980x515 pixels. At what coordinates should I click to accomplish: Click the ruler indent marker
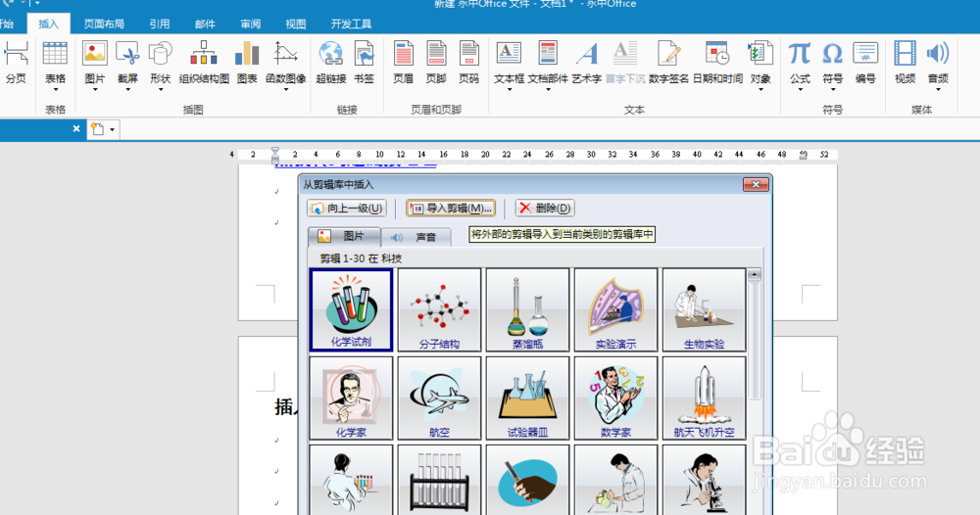[x=275, y=155]
